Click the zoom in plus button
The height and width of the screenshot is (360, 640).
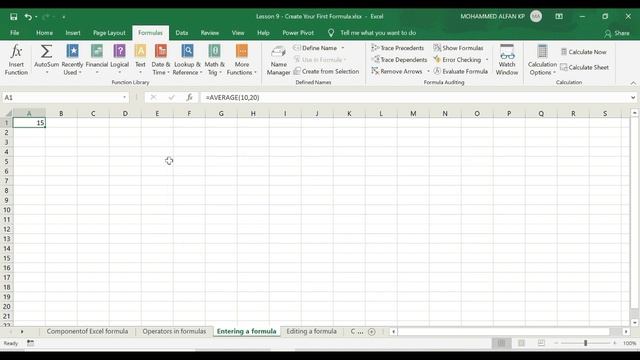coord(615,343)
